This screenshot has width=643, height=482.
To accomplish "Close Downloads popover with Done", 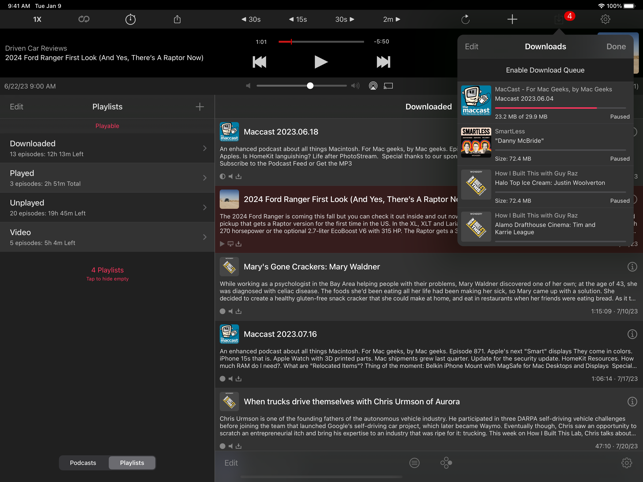I will tap(616, 46).
